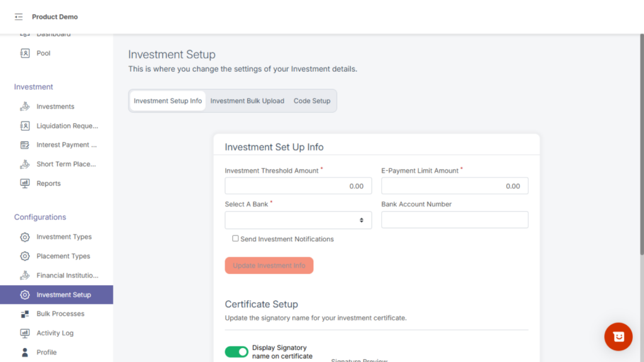Click the Pool sidebar icon
Image resolution: width=644 pixels, height=362 pixels.
25,54
